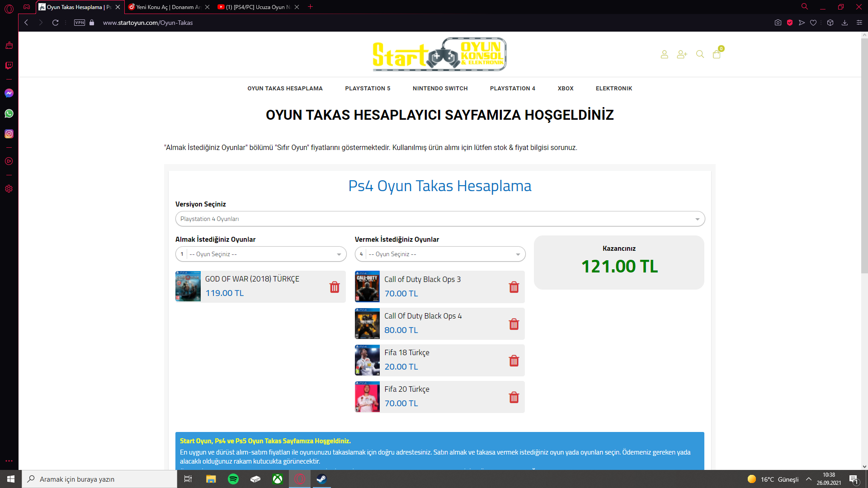
Task: Open the browser downloads icon
Action: (x=844, y=23)
